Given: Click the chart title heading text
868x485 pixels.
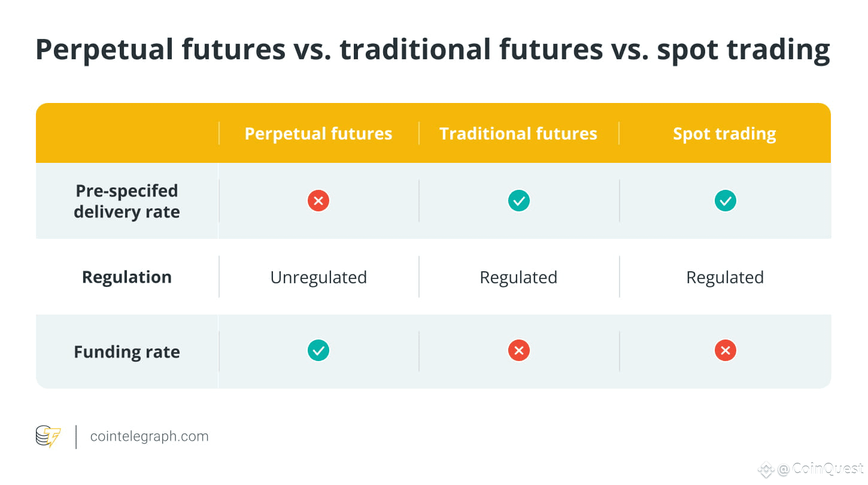Looking at the screenshot, I should [x=433, y=50].
